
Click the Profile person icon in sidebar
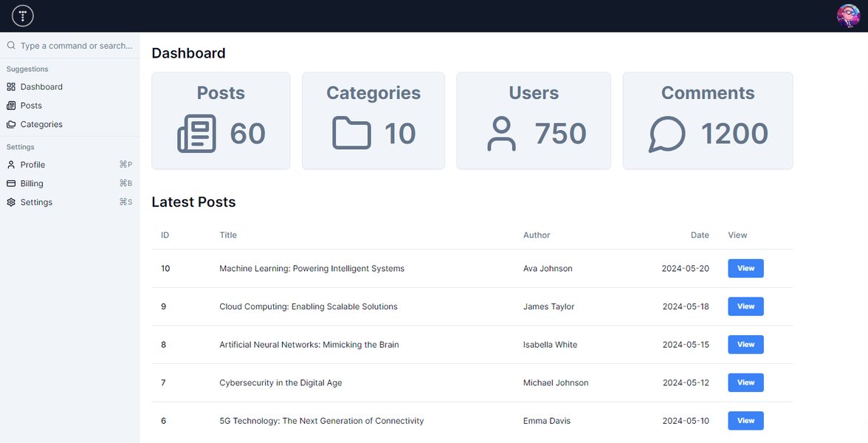coord(11,165)
